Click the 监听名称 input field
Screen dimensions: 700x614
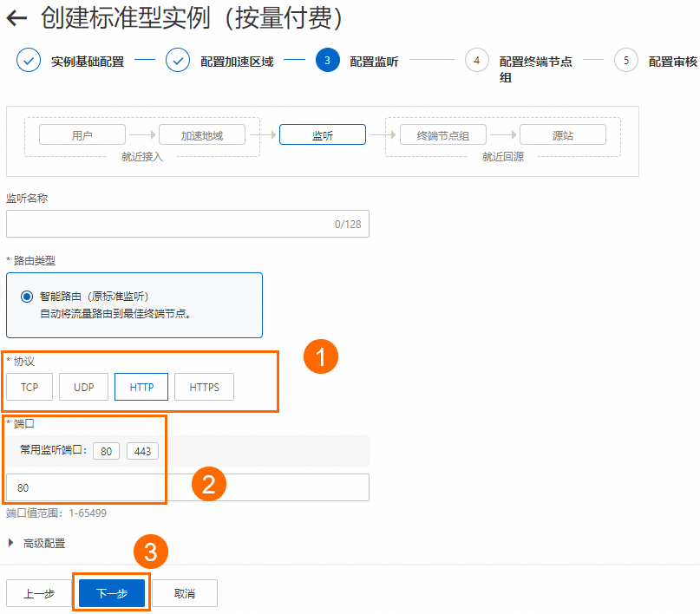tap(187, 224)
